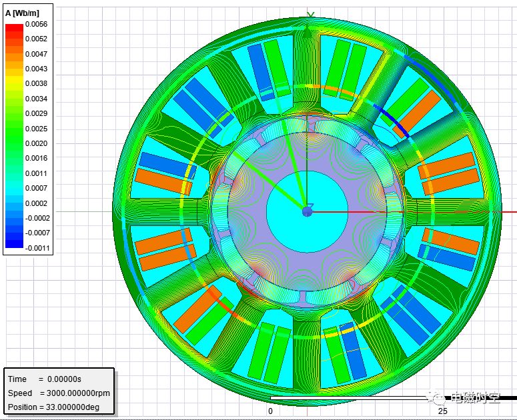Viewport: 517px width, 420px height.
Task: Click the legend value 0.0029
Action: (x=36, y=113)
